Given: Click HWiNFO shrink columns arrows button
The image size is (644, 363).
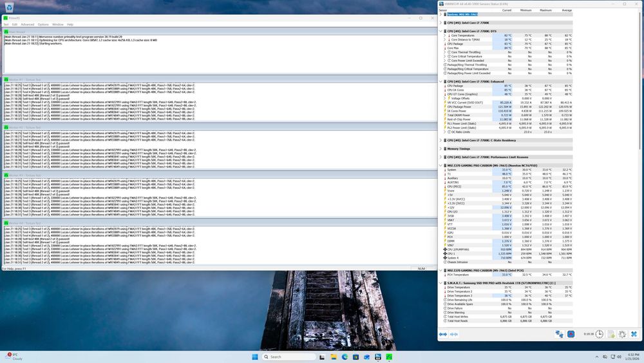Looking at the screenshot, I should 454,334.
